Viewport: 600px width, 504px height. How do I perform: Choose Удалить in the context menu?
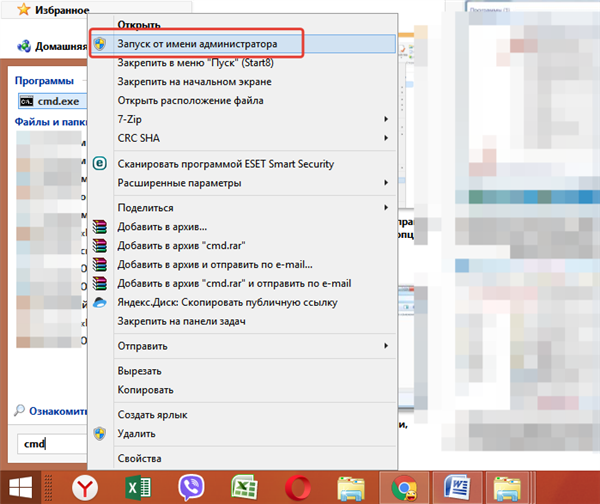243,434
